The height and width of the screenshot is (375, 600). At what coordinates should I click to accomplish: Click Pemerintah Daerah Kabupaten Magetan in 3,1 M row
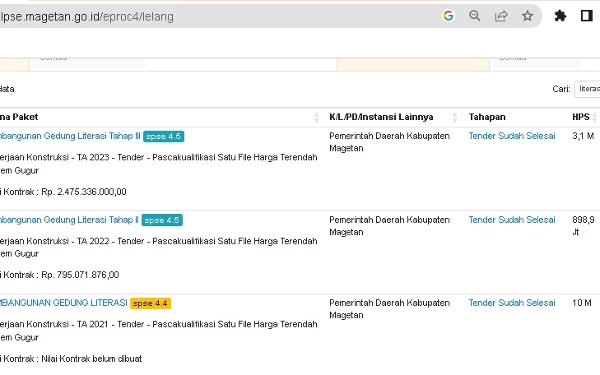(x=389, y=142)
